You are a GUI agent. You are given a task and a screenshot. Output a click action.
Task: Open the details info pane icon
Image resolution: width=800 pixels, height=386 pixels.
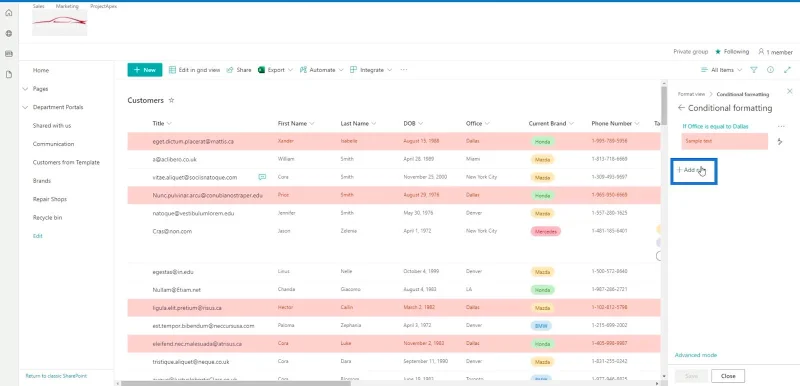pyautogui.click(x=770, y=70)
